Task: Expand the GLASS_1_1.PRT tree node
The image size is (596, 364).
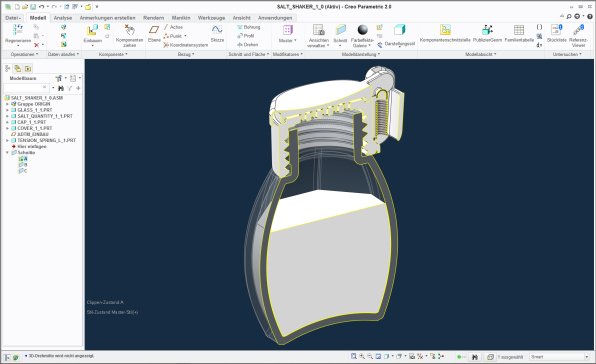Action: (7, 110)
